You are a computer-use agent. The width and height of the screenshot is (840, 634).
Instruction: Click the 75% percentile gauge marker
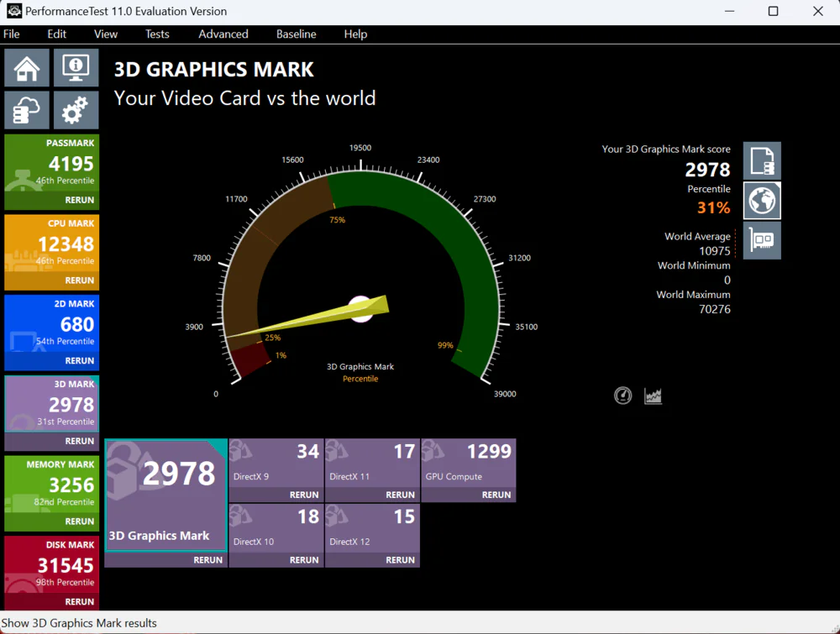coord(337,219)
